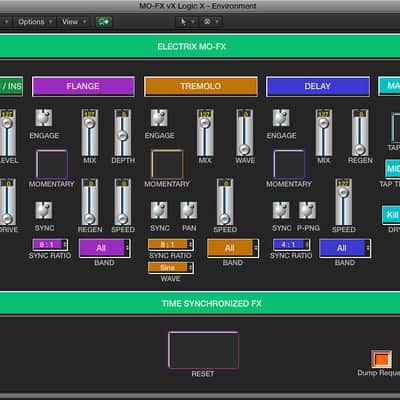400x400 pixels.
Task: Click the Flange DEPTH slider
Action: (123, 132)
